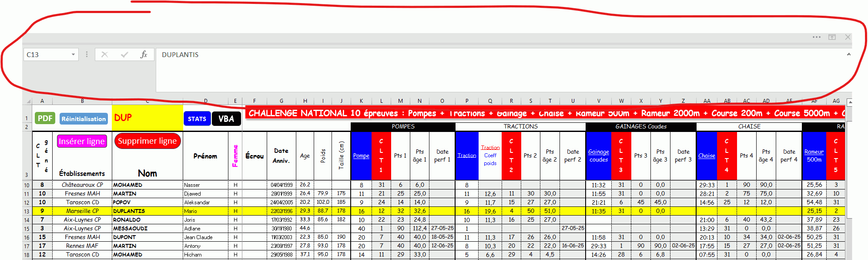
Task: Open the ribbon display options icon
Action: pyautogui.click(x=832, y=37)
